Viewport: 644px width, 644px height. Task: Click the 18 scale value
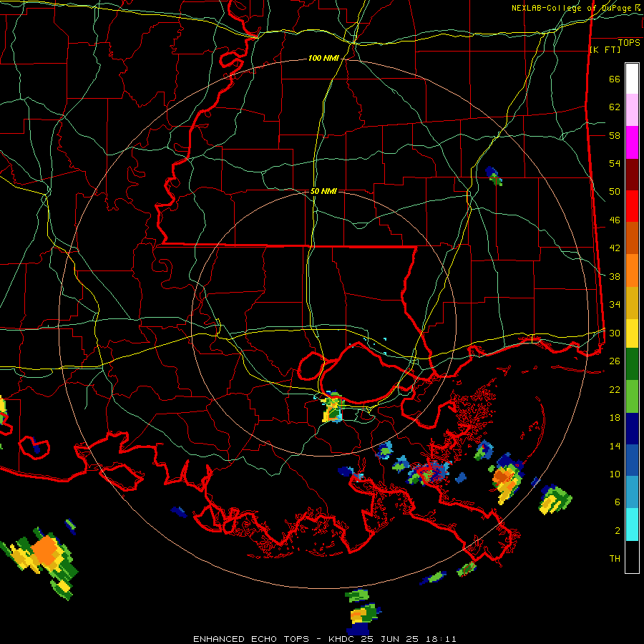click(x=615, y=418)
